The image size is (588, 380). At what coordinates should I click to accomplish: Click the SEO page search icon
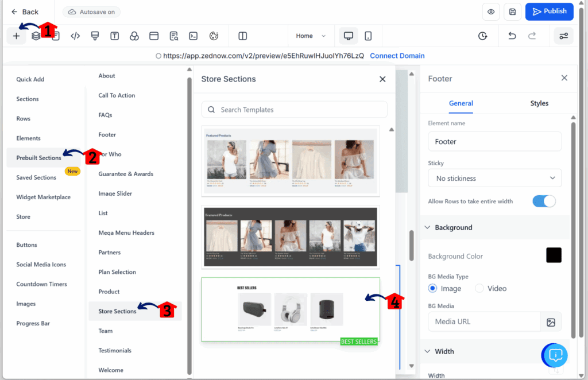[x=173, y=36]
